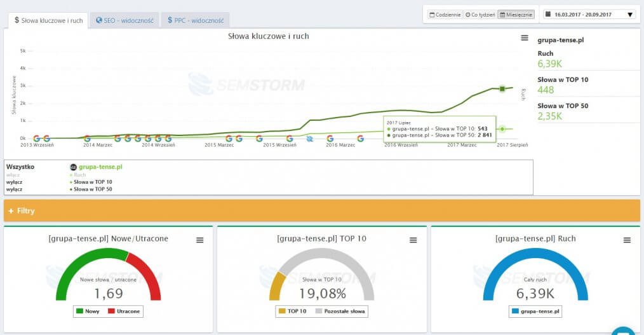Click grupa-tense.pl heading in the right panel
Image resolution: width=644 pixels, height=335 pixels.
tap(561, 40)
